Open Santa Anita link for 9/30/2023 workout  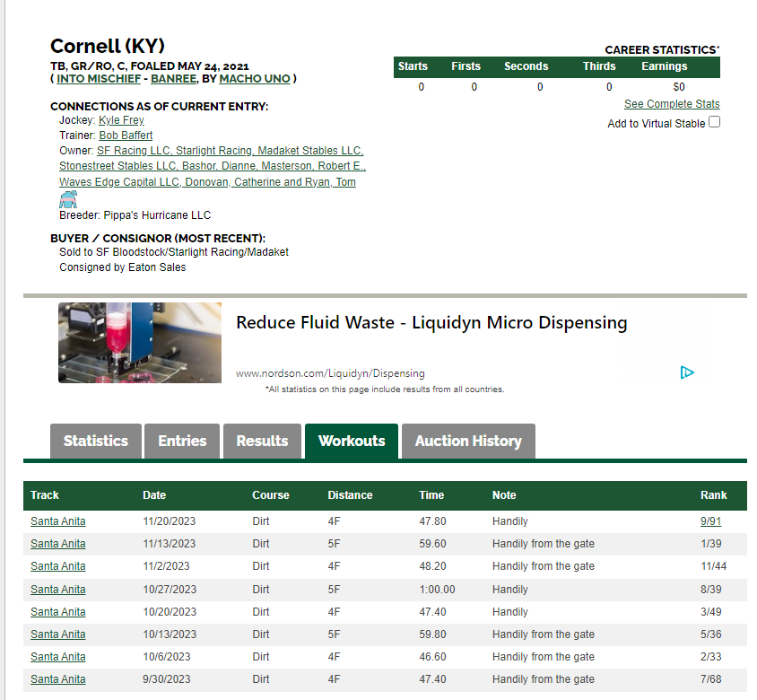pyautogui.click(x=58, y=679)
